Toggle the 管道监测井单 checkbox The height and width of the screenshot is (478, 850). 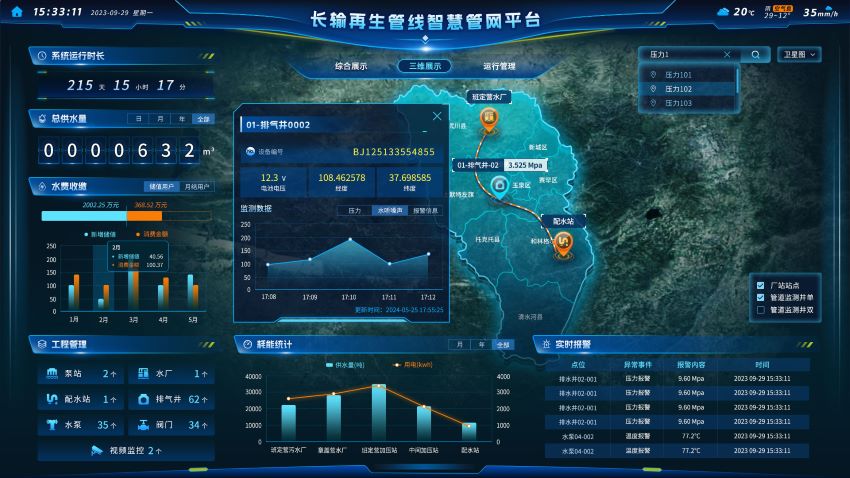(761, 298)
